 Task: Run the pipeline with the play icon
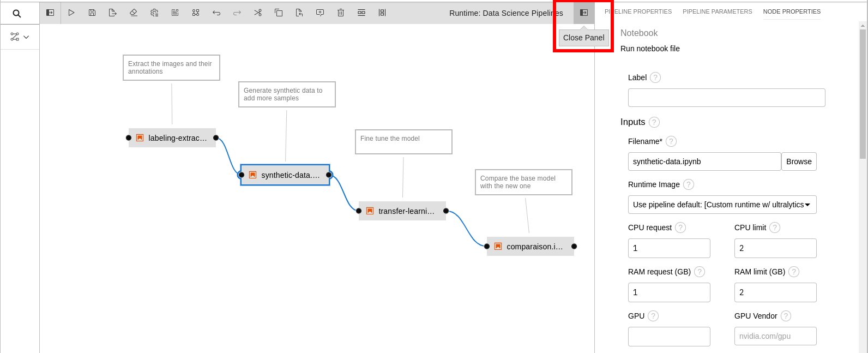coord(71,13)
